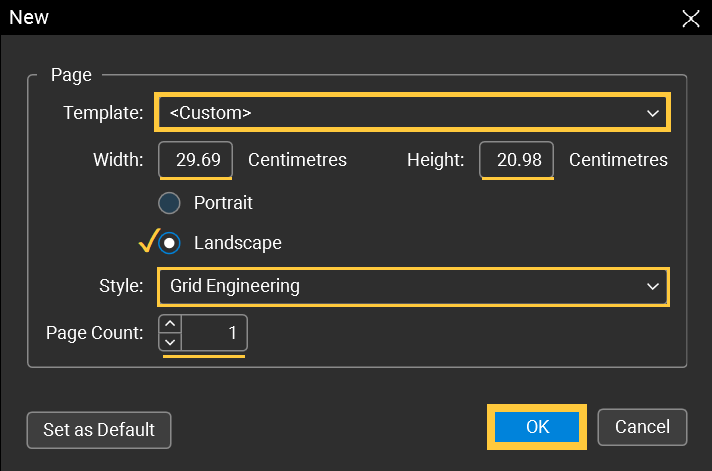This screenshot has width=712, height=471.
Task: Decrease Page Count with the down arrow
Action: [170, 342]
